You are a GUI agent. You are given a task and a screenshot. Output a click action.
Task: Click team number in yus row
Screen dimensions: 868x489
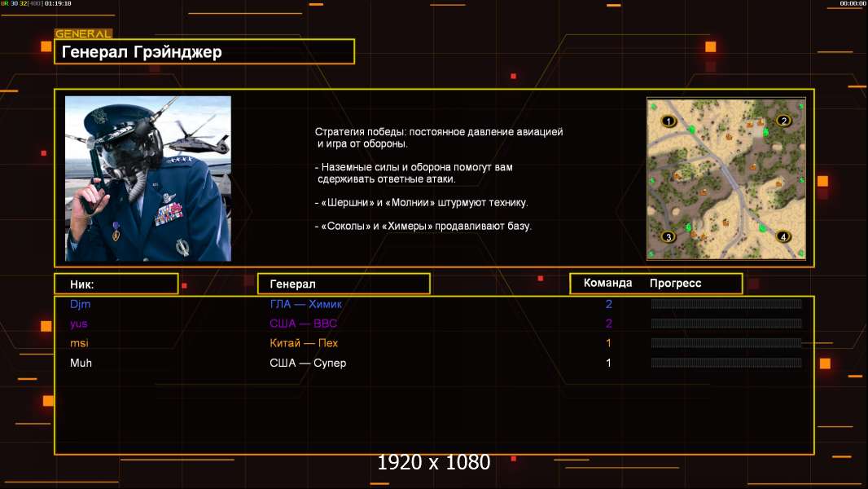click(609, 324)
